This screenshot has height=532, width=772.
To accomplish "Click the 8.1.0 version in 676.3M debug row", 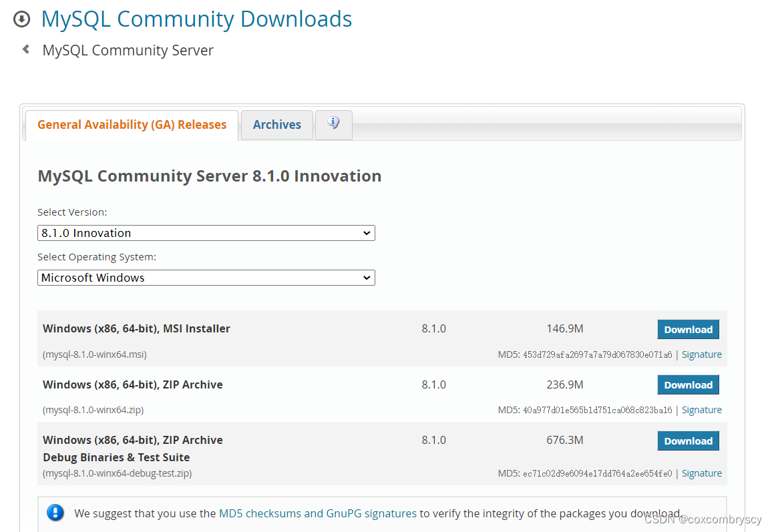I will (434, 441).
